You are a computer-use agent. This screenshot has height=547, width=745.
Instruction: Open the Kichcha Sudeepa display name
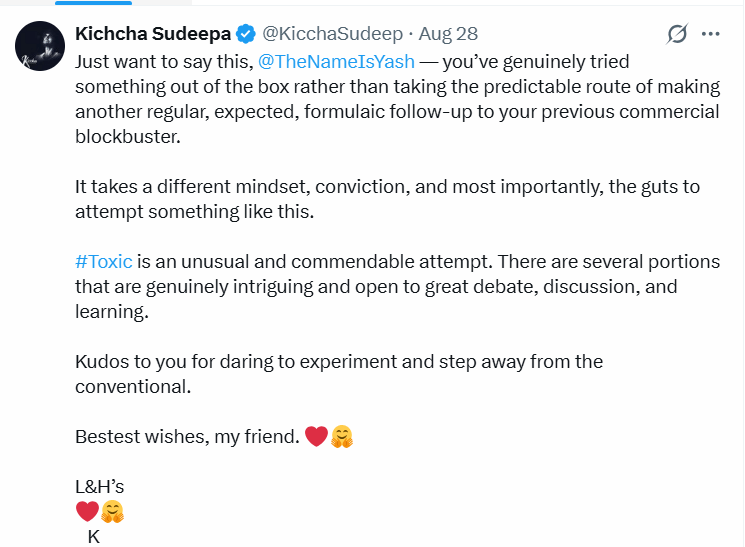(153, 34)
